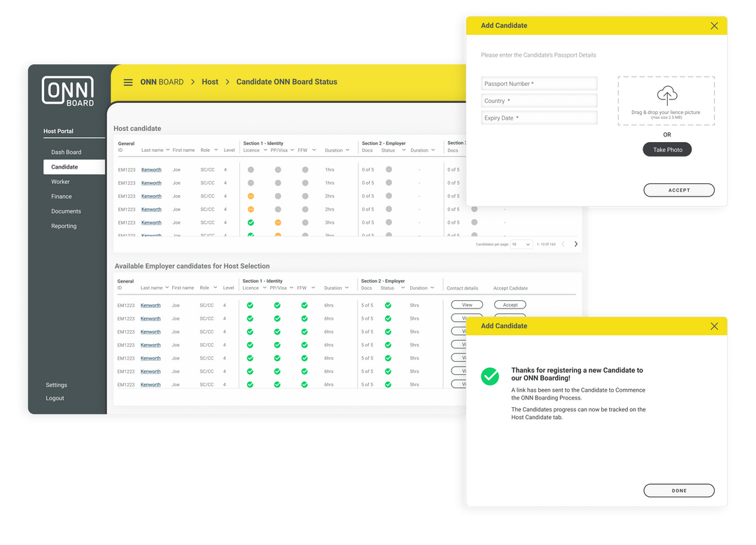
Task: Click the Expiry Date field
Action: tap(539, 118)
